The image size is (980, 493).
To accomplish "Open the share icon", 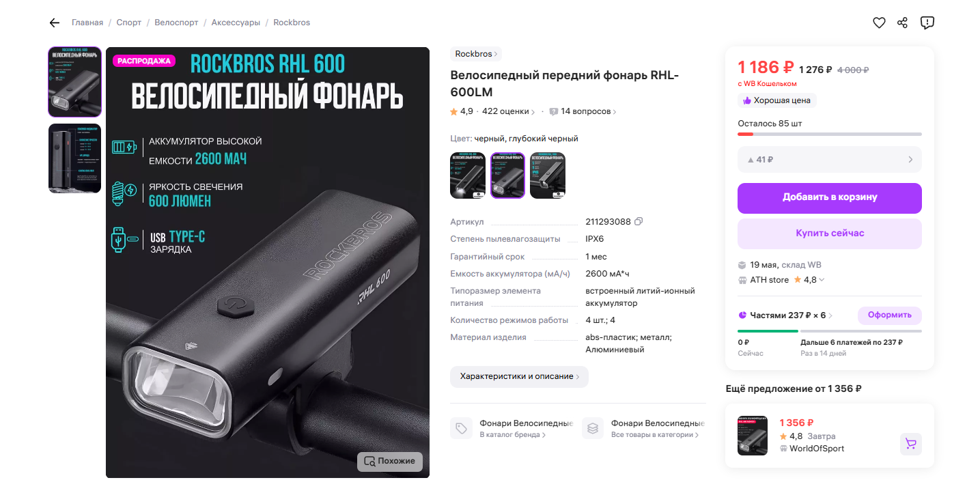I will point(902,23).
